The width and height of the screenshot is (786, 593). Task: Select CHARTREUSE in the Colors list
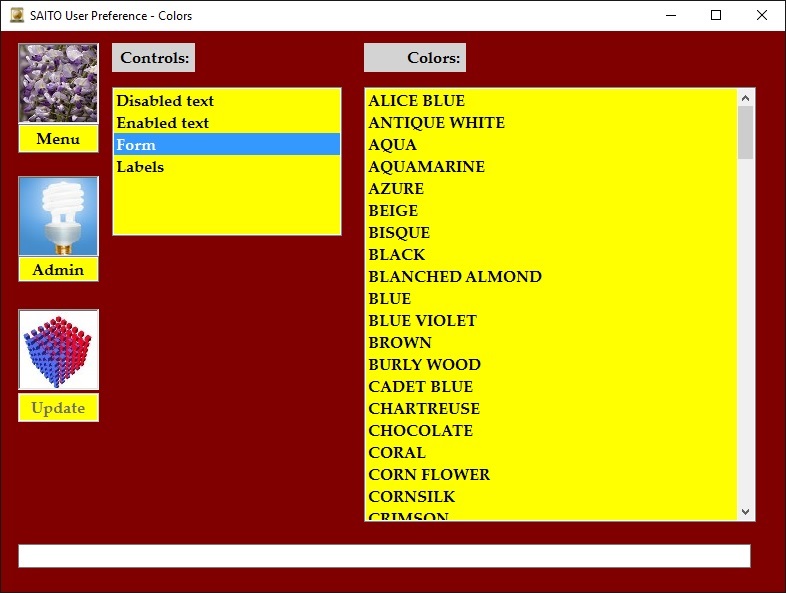pos(424,409)
